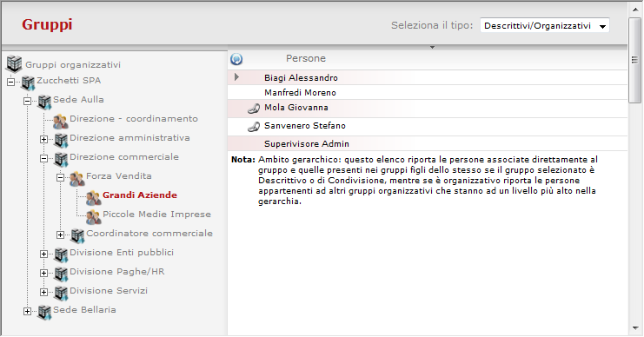Click the Zucchetti SPA building icon
The height and width of the screenshot is (337, 644).
28,83
